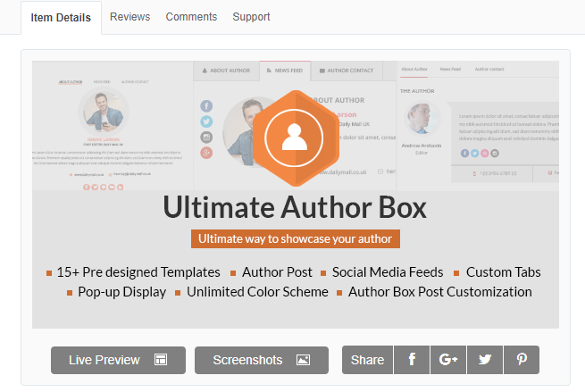Click the right template's author photo
Image resolution: width=585 pixels, height=392 pixels.
point(423,121)
